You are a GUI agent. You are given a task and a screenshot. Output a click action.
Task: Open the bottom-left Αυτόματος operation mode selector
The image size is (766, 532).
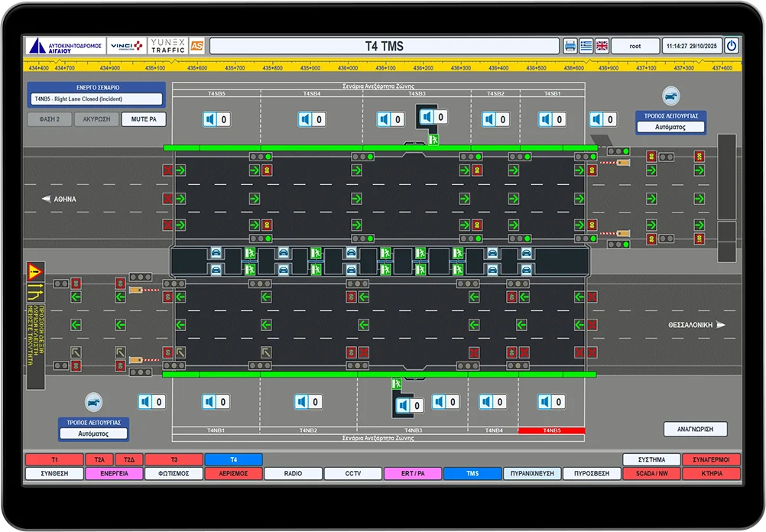pyautogui.click(x=93, y=433)
